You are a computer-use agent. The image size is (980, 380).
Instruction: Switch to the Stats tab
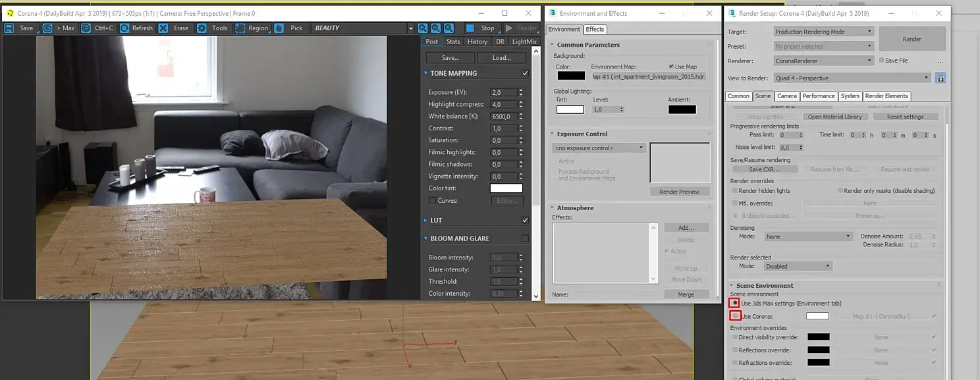pos(453,41)
